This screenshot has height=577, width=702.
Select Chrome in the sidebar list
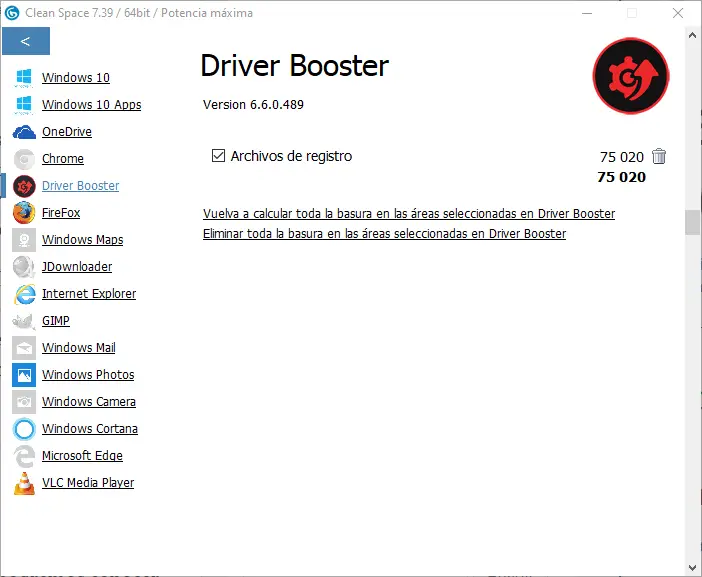tap(63, 159)
